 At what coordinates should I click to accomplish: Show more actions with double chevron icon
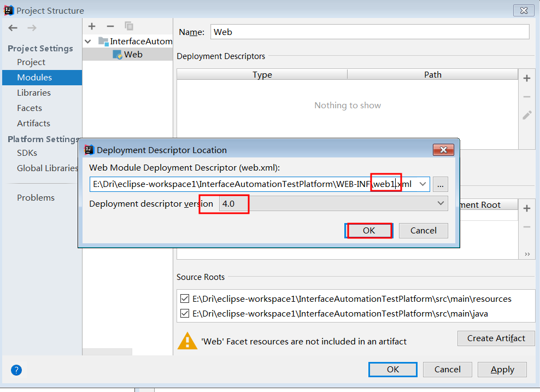point(527,254)
